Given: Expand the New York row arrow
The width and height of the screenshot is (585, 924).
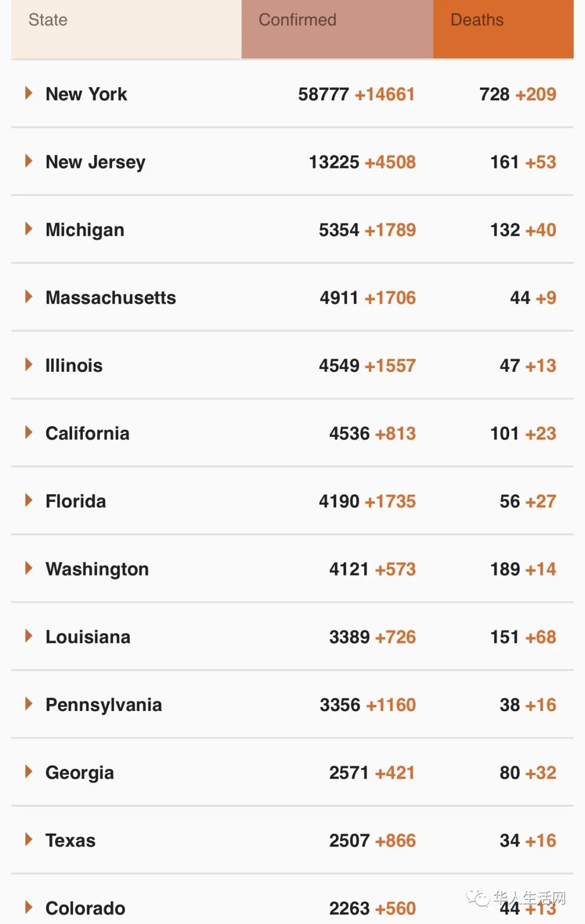Looking at the screenshot, I should coord(29,93).
